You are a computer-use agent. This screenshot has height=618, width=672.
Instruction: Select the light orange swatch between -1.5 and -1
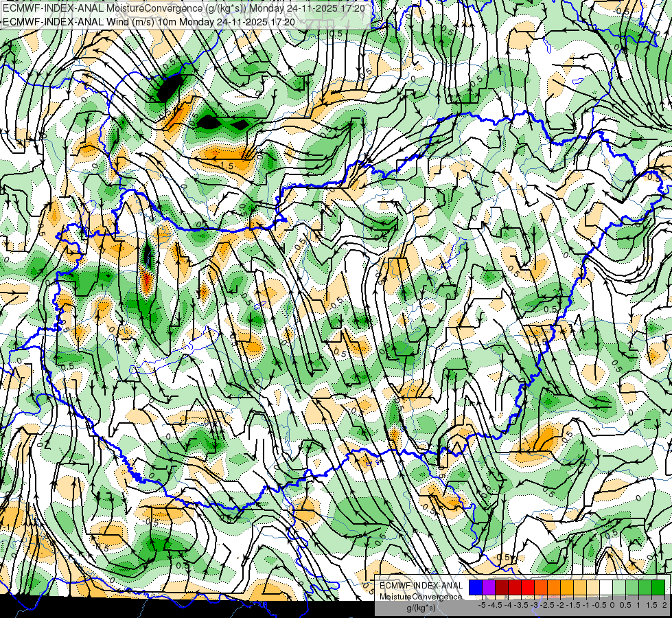(580, 588)
